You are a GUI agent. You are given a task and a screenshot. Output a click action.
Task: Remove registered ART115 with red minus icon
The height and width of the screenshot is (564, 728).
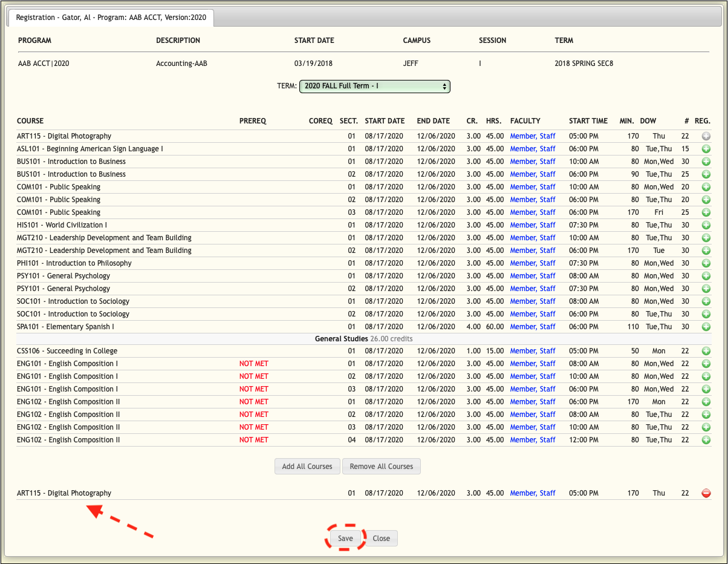click(706, 493)
